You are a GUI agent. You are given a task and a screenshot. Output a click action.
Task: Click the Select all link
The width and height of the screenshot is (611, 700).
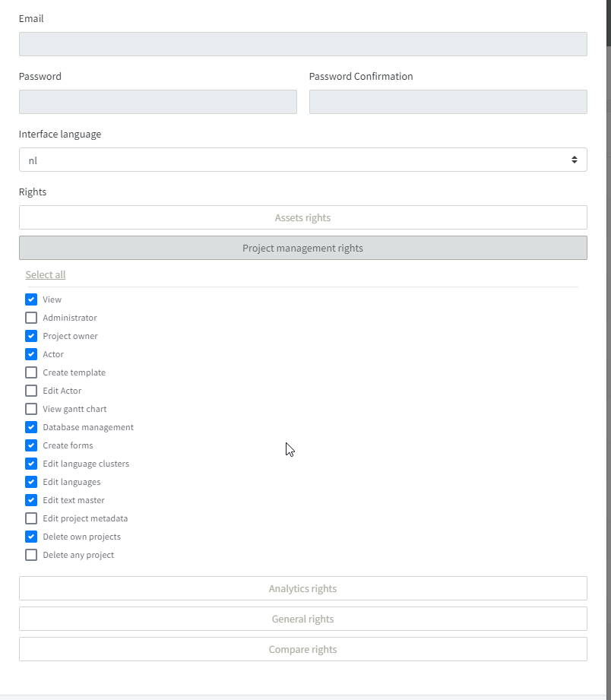(x=46, y=274)
